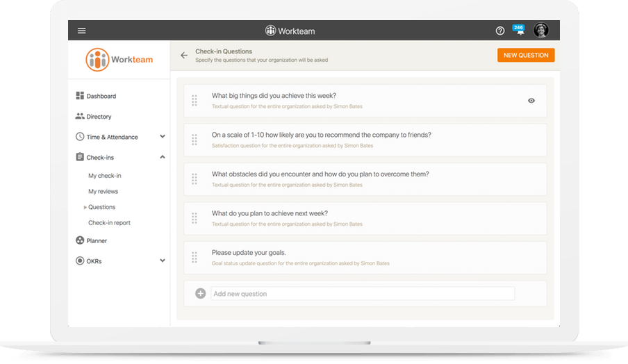Screen dimensions: 628x364
Task: Open the 1-10 recommend company question
Action: [321, 135]
